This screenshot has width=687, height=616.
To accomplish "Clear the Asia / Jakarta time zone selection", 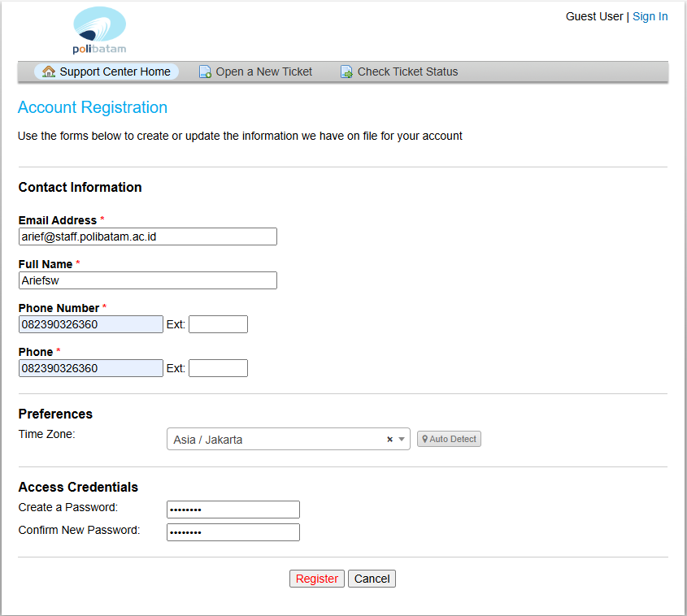I will point(389,440).
